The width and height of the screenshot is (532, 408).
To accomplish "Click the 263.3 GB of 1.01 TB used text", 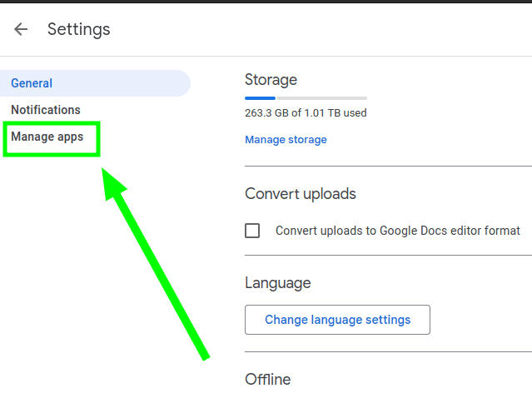I will pyautogui.click(x=306, y=112).
